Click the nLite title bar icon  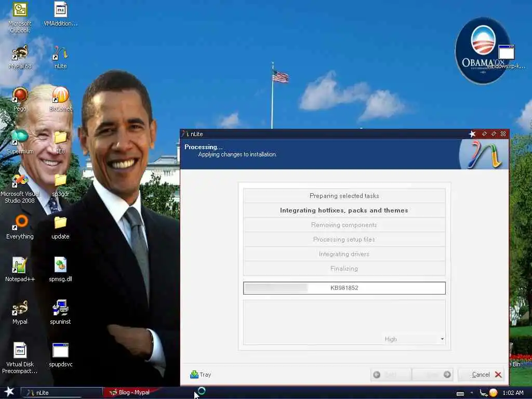pyautogui.click(x=185, y=134)
